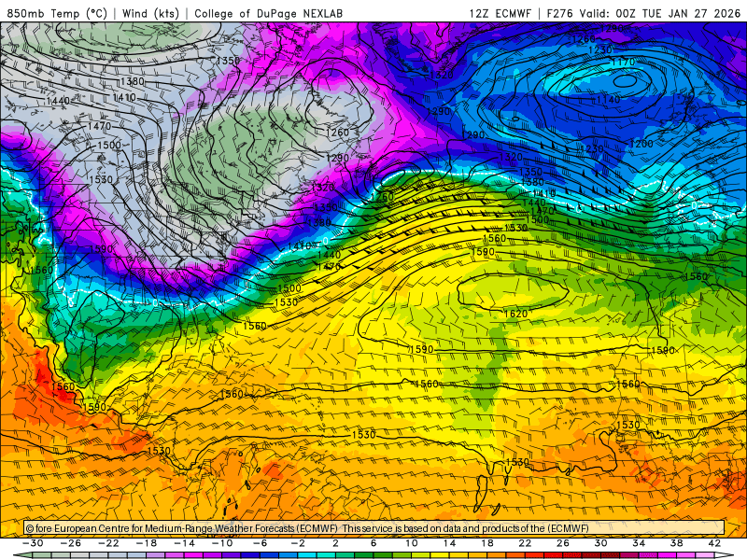Click the 22 color scale label
Viewport: 747px width, 560px height.
(x=525, y=543)
